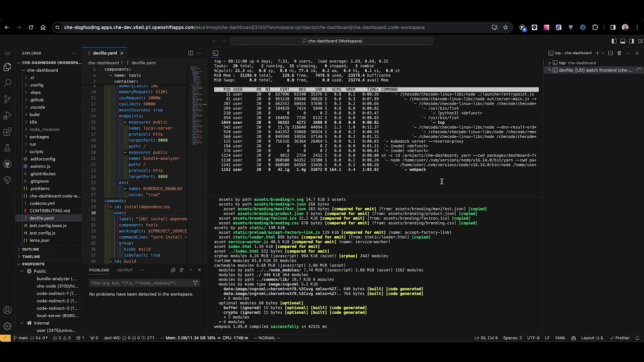The height and width of the screenshot is (362, 644).
Task: Open the Explorer view in the activity bar
Action: 8,67
